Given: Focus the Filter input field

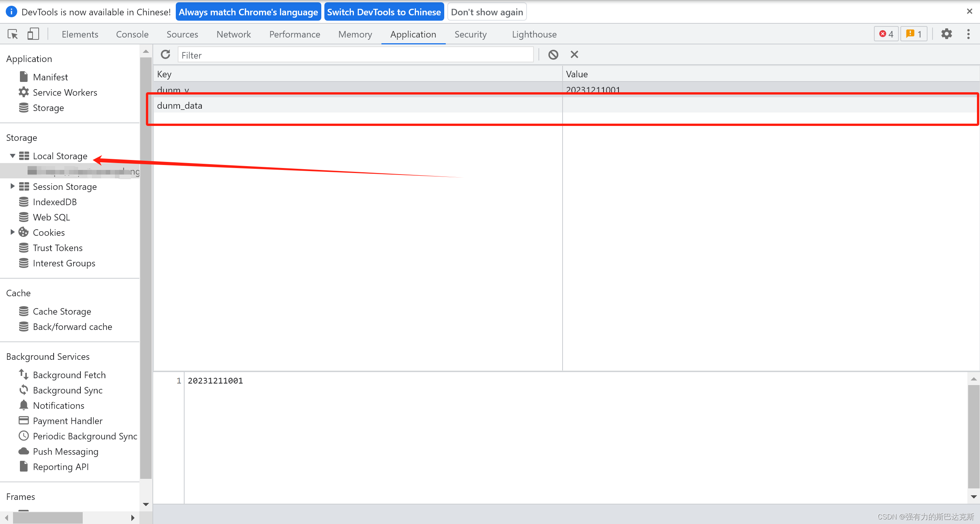Looking at the screenshot, I should pyautogui.click(x=355, y=55).
